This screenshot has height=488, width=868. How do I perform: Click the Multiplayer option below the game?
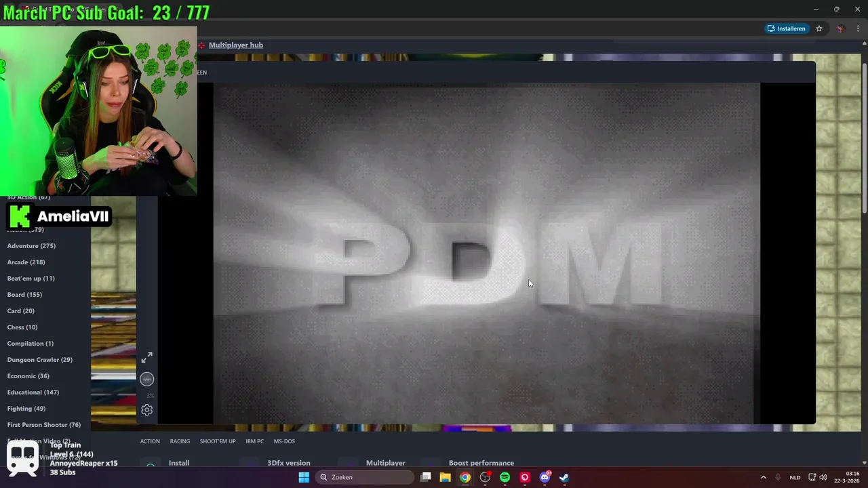386,463
